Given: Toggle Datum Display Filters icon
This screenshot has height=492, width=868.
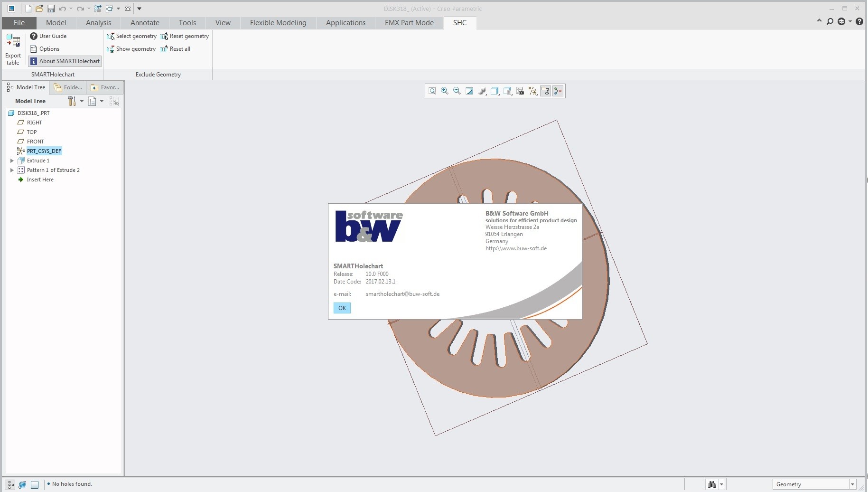Looking at the screenshot, I should click(533, 91).
